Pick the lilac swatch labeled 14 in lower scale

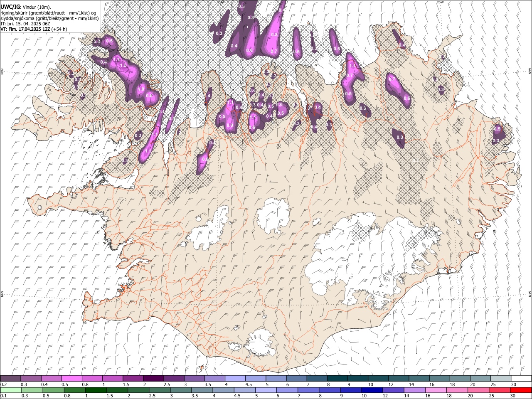(x=415, y=390)
